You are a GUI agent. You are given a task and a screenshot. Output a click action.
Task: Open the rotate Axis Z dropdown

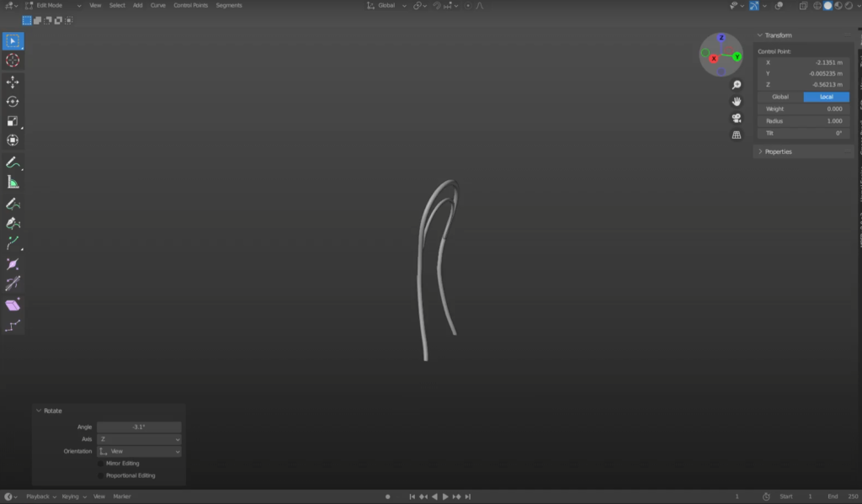pyautogui.click(x=139, y=439)
